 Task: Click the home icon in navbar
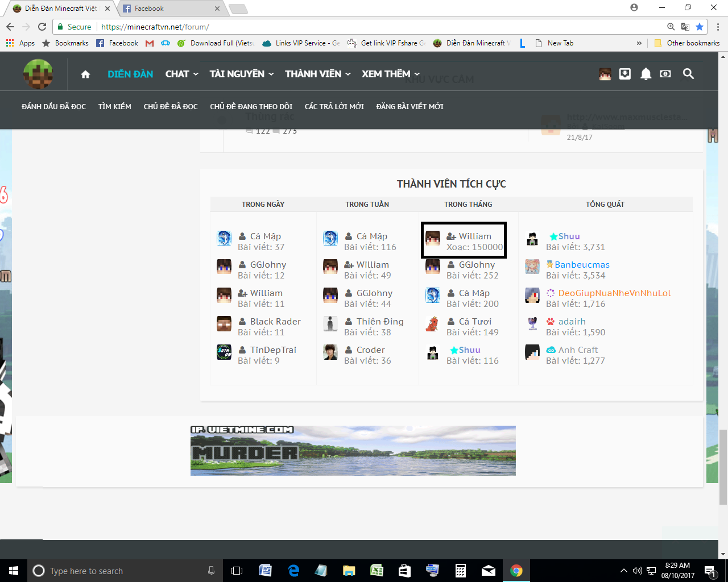pos(84,74)
